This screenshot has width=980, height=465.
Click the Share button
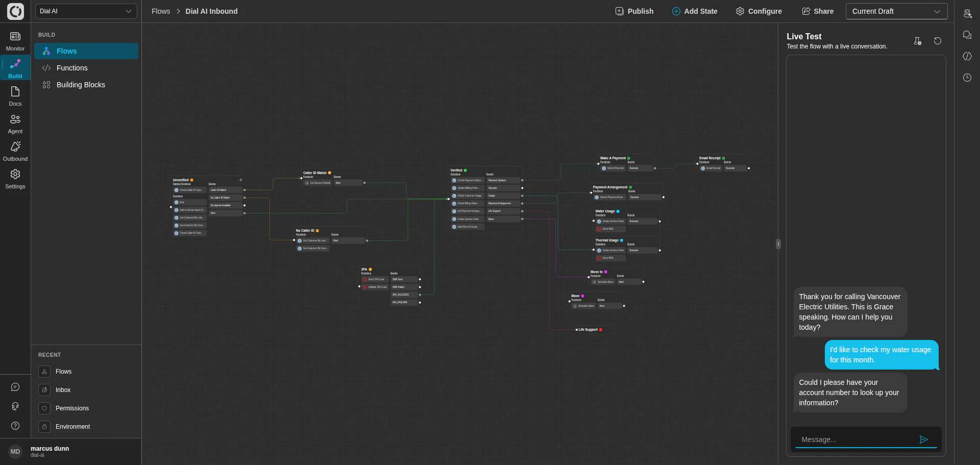point(818,11)
